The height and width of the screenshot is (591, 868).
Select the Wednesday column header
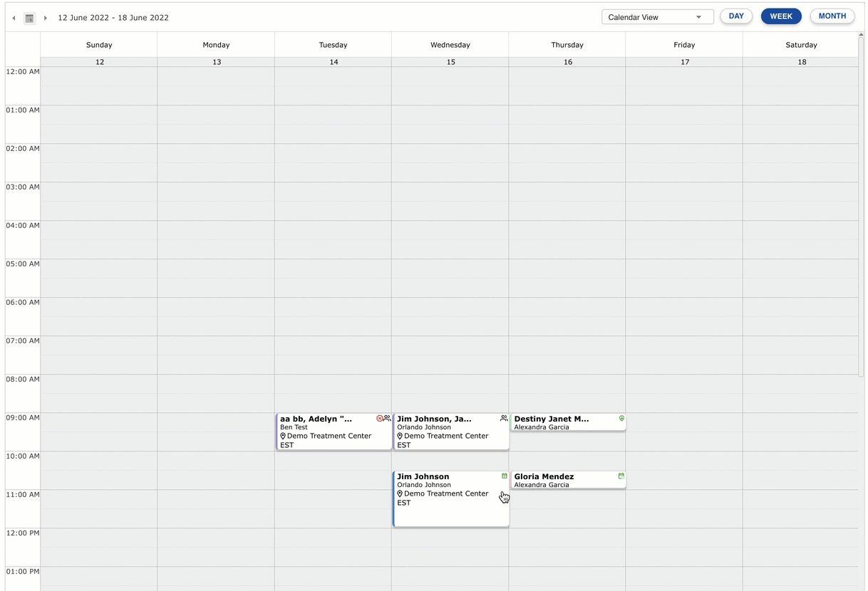click(x=450, y=44)
